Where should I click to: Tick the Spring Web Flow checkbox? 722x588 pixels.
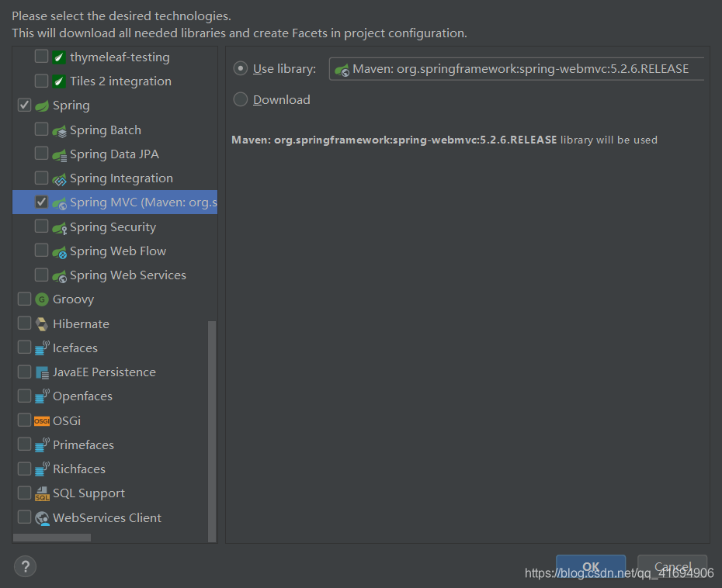tap(41, 251)
